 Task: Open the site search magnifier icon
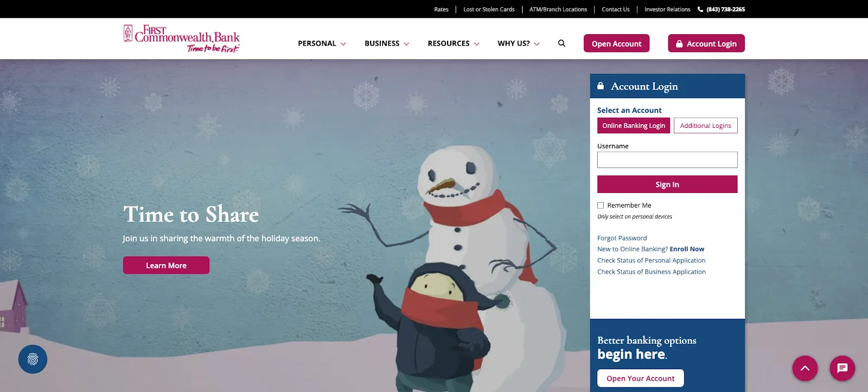pos(561,43)
